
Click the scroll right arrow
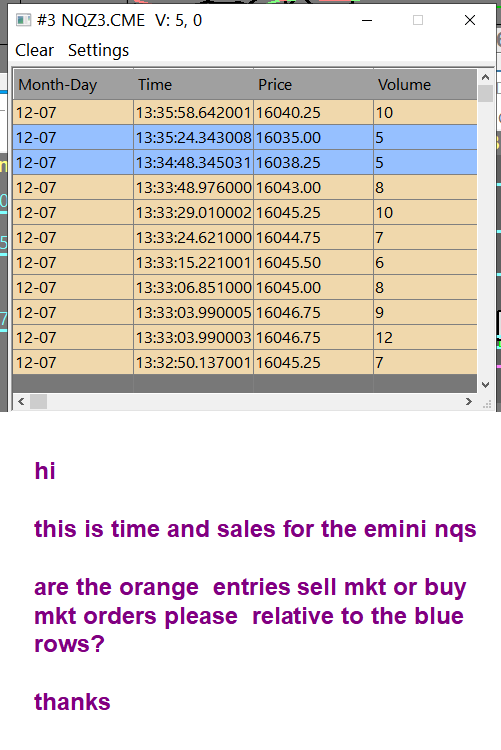[x=469, y=401]
